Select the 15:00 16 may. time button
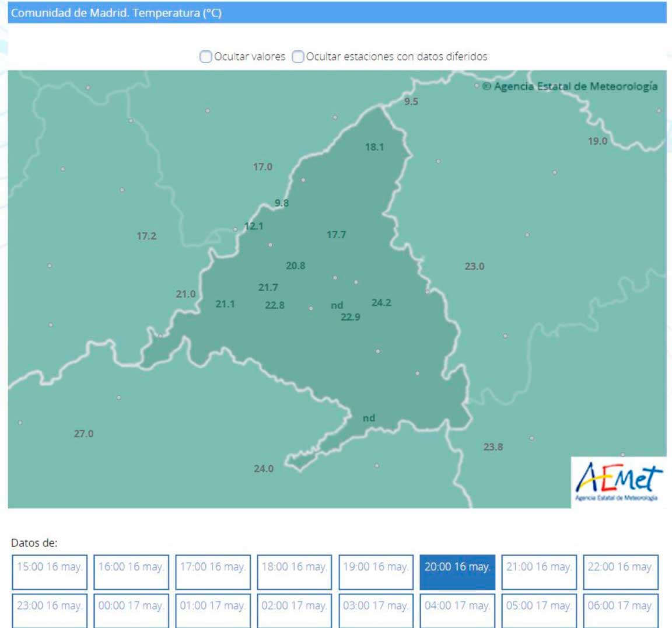Screen dimensions: 672x628 (x=50, y=567)
